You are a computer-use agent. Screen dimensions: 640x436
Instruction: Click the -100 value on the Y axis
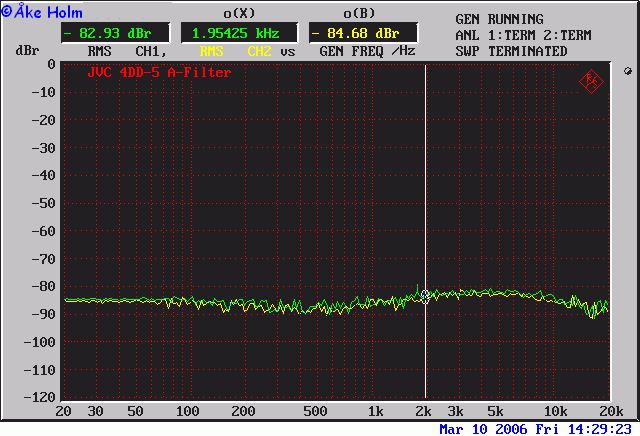pyautogui.click(x=39, y=342)
